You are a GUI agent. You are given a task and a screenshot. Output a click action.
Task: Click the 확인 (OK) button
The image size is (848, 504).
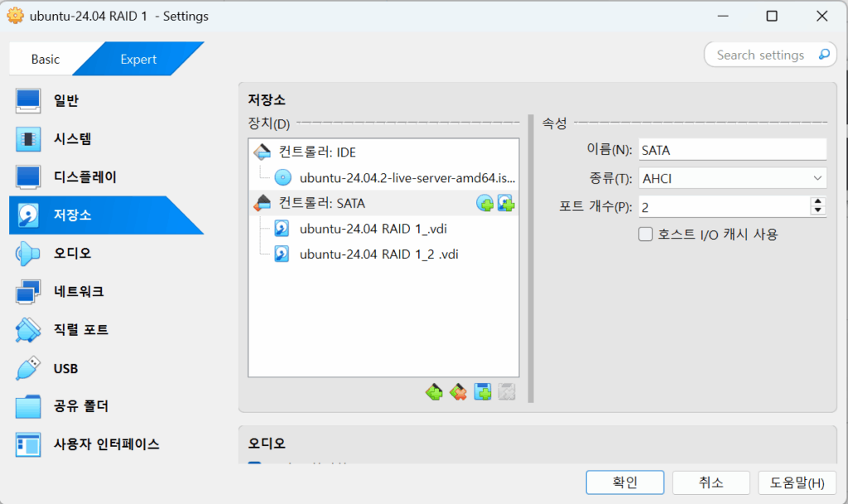(x=624, y=482)
